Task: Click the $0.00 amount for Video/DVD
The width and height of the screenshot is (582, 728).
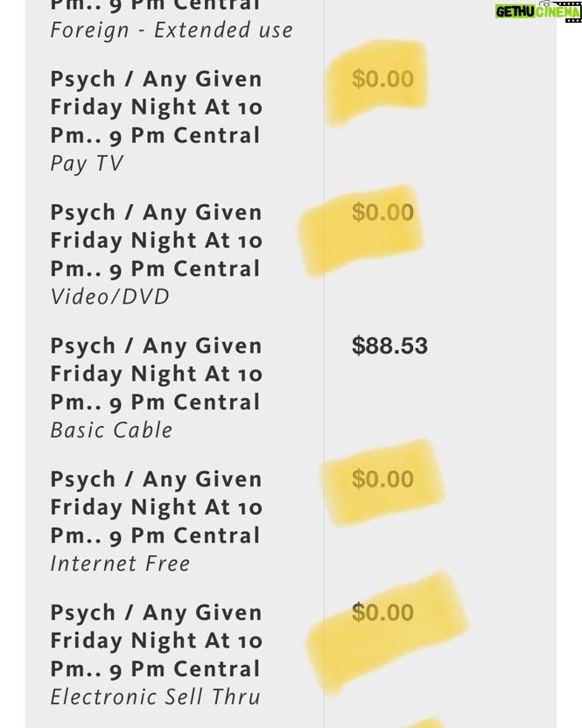Action: click(382, 212)
